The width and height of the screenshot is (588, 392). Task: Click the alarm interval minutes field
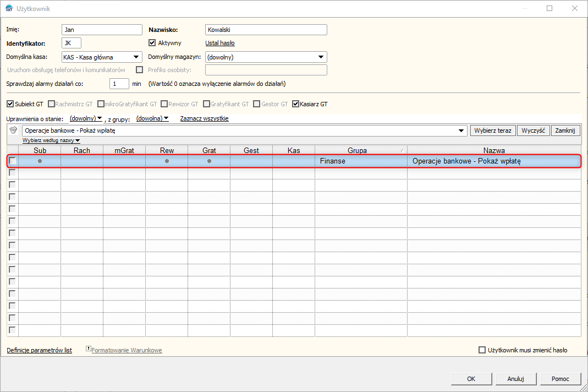click(119, 84)
